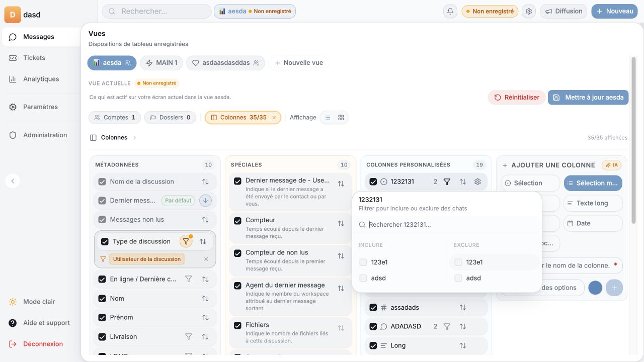Uncheck the Prénom column checkbox
644x362 pixels.
[x=102, y=317]
